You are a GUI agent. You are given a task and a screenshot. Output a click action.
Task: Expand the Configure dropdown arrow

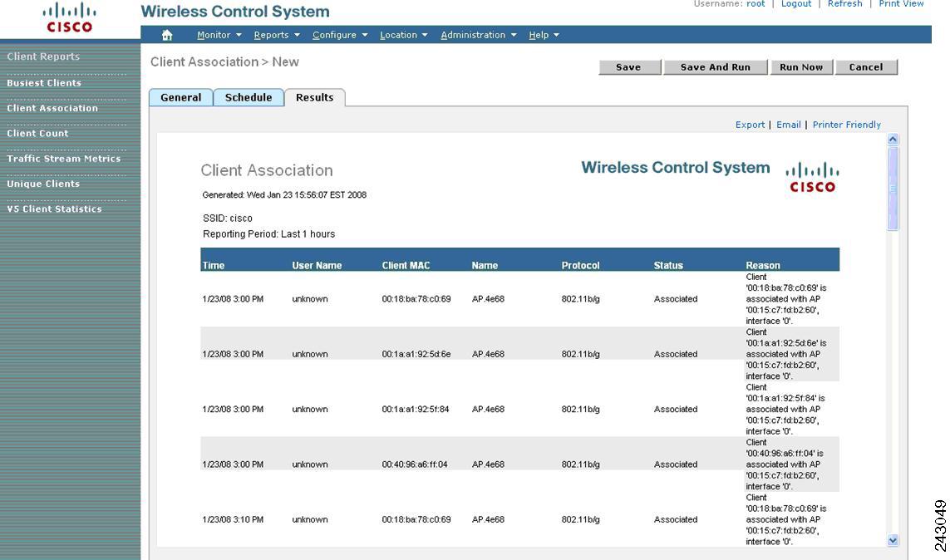(x=365, y=35)
